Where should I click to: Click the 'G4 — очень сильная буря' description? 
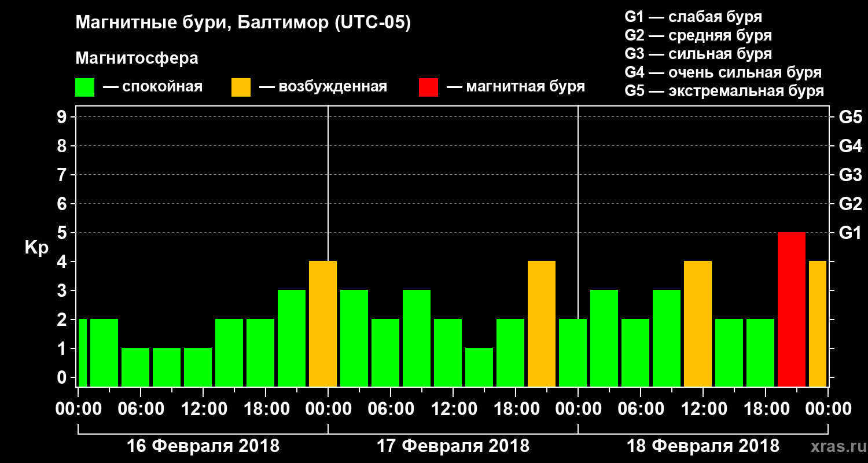[x=723, y=72]
